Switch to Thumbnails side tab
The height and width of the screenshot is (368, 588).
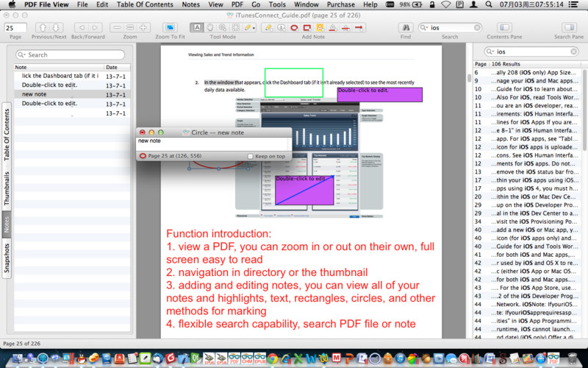click(x=7, y=188)
